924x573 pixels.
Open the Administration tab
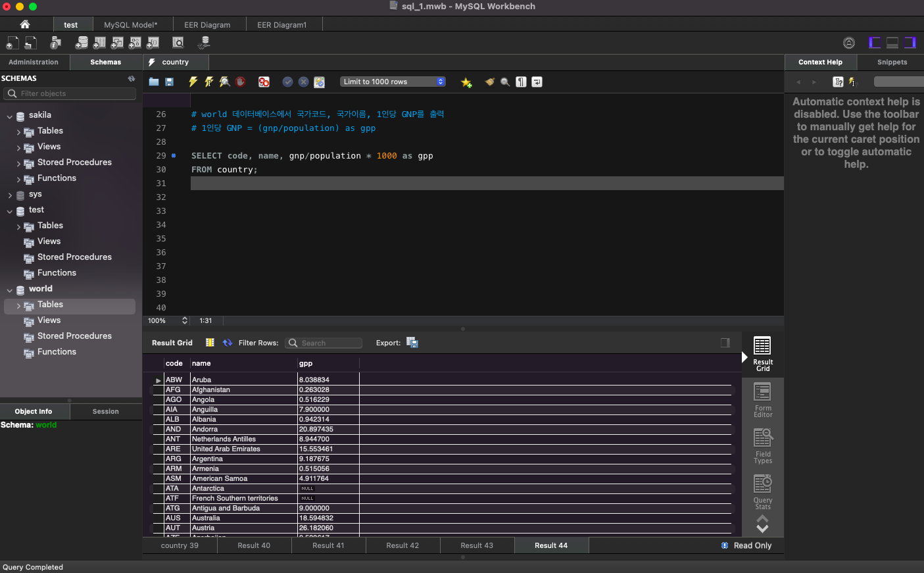[34, 62]
